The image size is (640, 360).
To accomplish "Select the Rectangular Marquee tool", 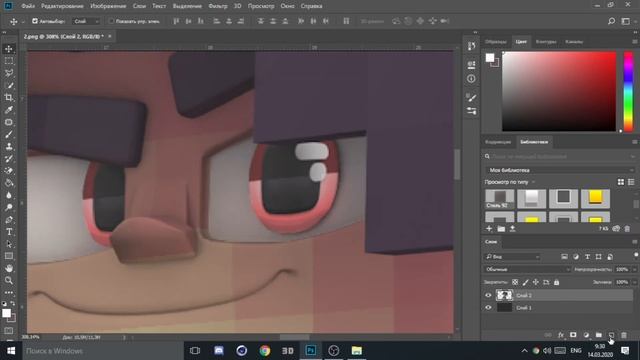I will [9, 61].
